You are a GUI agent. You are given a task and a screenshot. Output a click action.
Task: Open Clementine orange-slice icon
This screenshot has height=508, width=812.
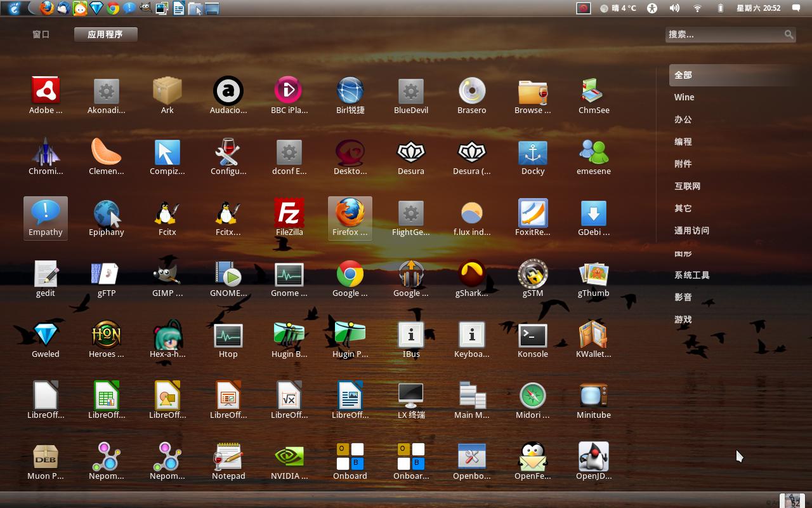point(107,152)
